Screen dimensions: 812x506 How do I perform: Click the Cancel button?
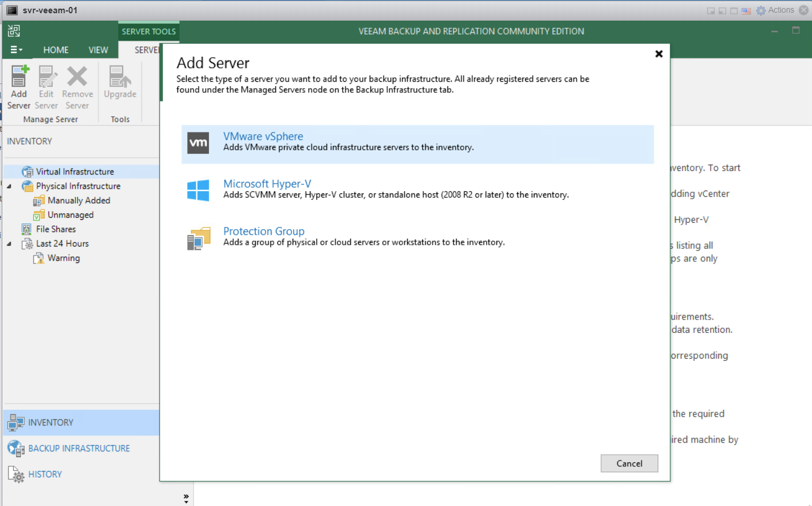click(x=629, y=463)
